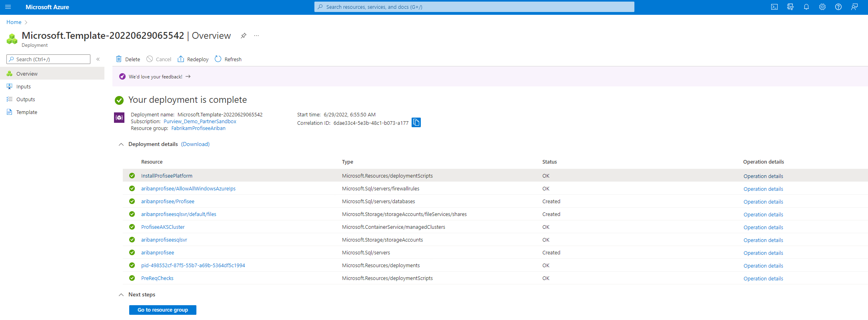Collapse the Deployment details section

tap(121, 144)
